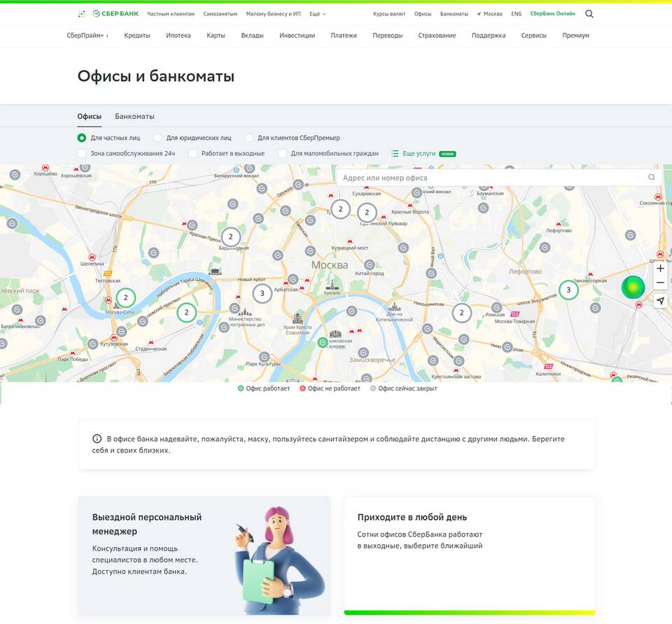The width and height of the screenshot is (672, 624).
Task: Open the Sber ecosystem grid icon
Action: point(81,14)
